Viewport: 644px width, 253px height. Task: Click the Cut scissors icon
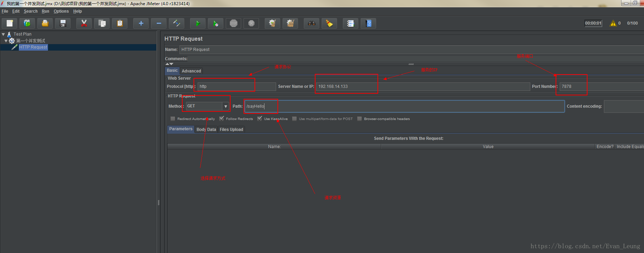point(84,23)
